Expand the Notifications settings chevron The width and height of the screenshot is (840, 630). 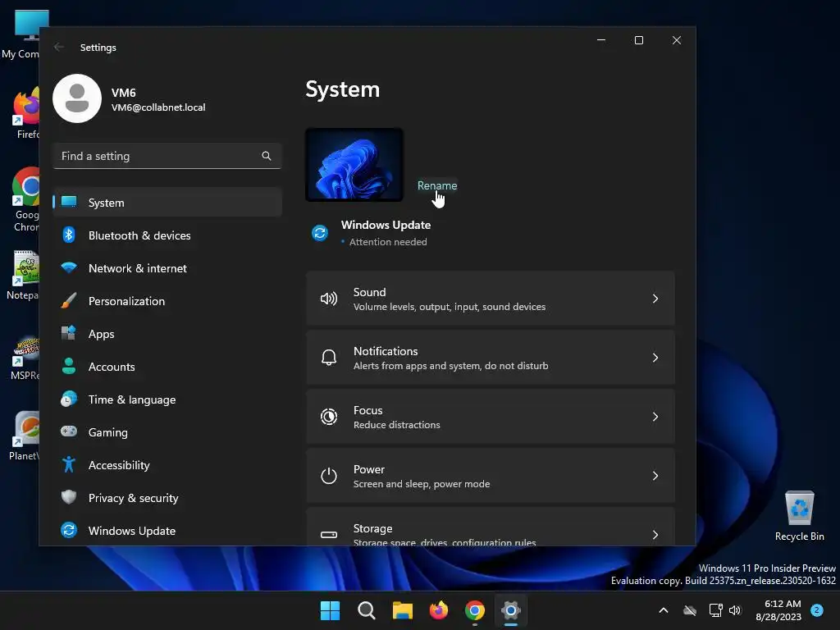[655, 358]
